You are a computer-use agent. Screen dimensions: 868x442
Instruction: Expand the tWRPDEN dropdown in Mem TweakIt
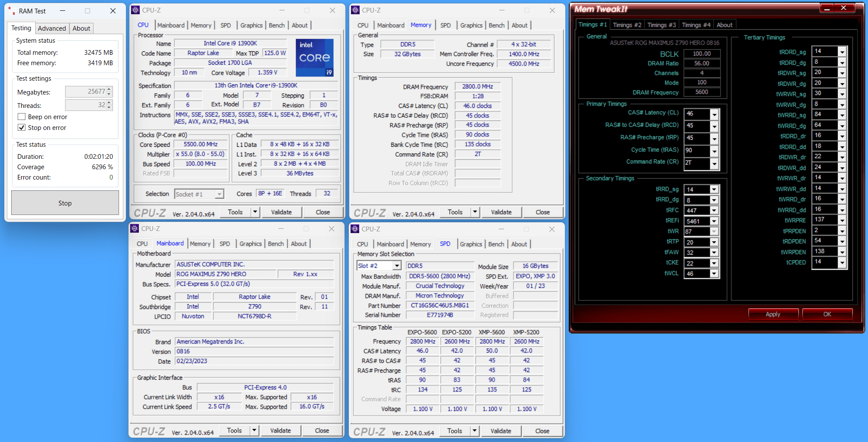click(842, 252)
